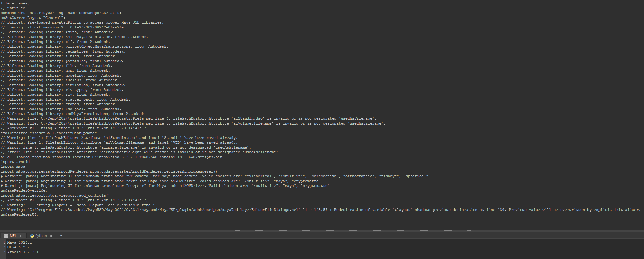Click the Bifrost 'fluids' library line
This screenshot has width=644, height=259.
(59, 56)
